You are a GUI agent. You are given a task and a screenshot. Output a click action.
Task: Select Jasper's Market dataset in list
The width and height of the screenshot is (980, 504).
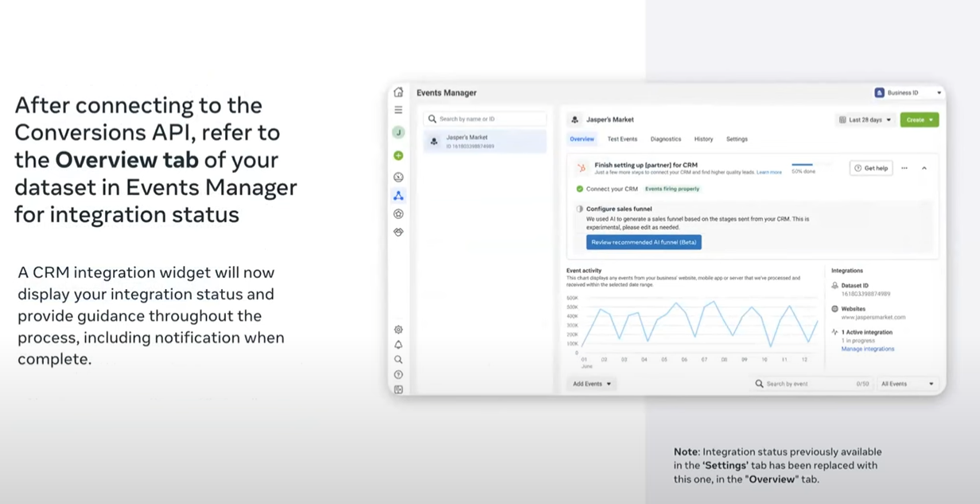[484, 141]
